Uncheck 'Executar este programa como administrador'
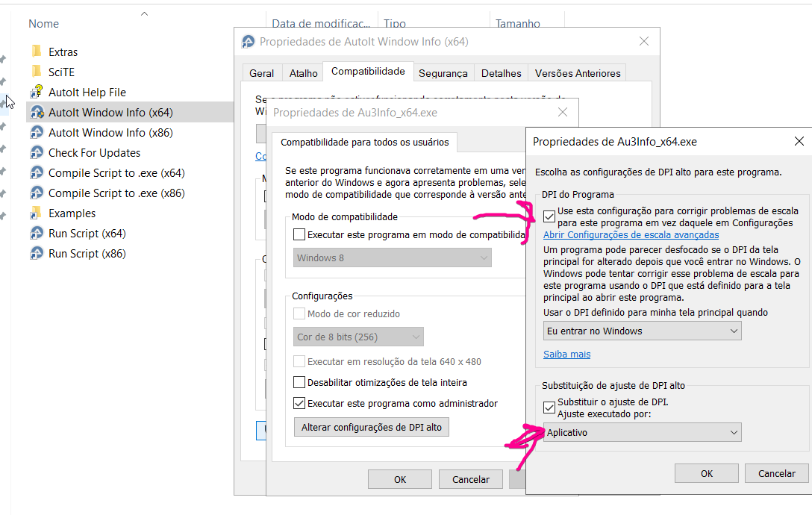The width and height of the screenshot is (812, 515). point(299,403)
